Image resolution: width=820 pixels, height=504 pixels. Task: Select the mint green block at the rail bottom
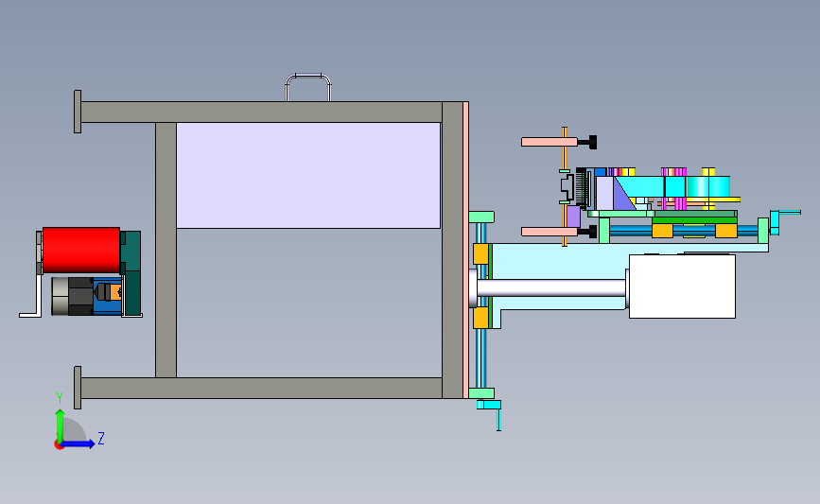(x=481, y=393)
